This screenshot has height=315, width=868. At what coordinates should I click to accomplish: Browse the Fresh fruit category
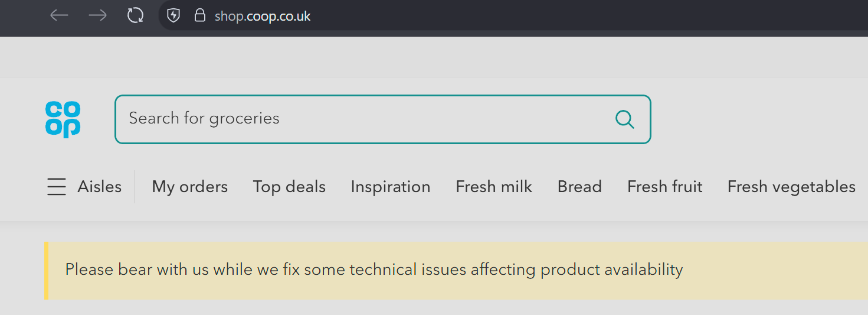coord(664,187)
